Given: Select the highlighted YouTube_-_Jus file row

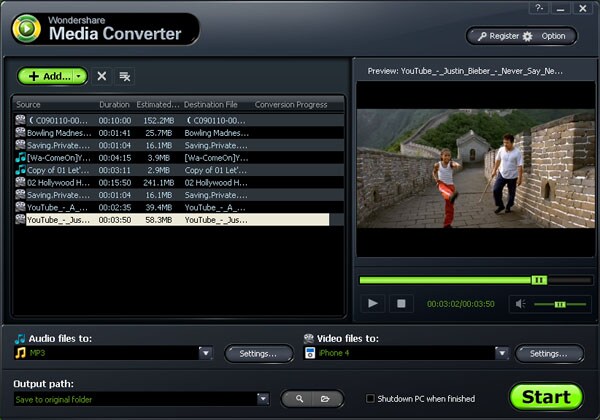Looking at the screenshot, I should click(x=178, y=220).
